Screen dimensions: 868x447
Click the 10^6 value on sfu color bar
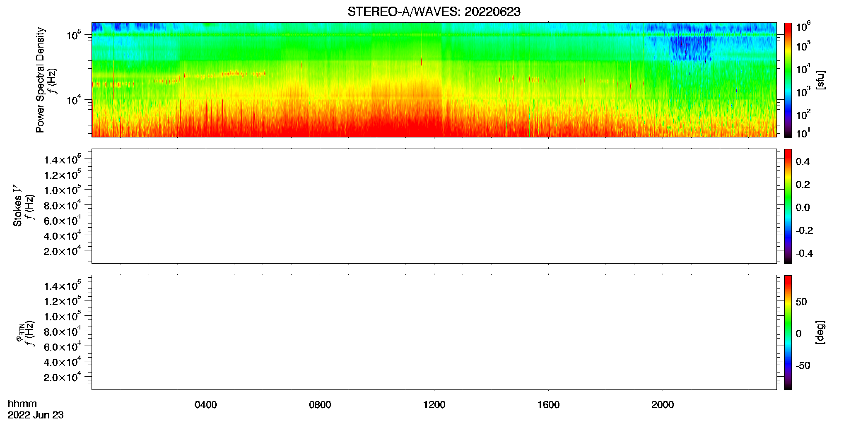(x=803, y=27)
